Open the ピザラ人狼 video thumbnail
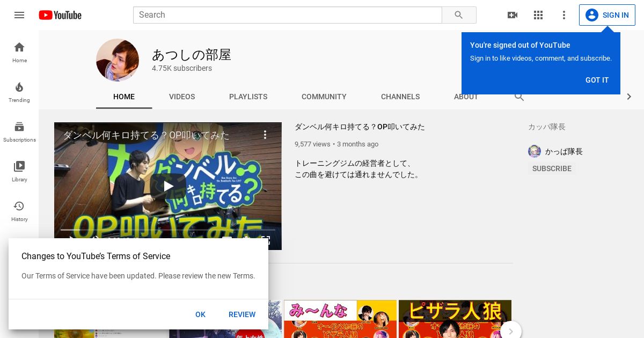Viewport: 644px width, 338px height. 455,319
